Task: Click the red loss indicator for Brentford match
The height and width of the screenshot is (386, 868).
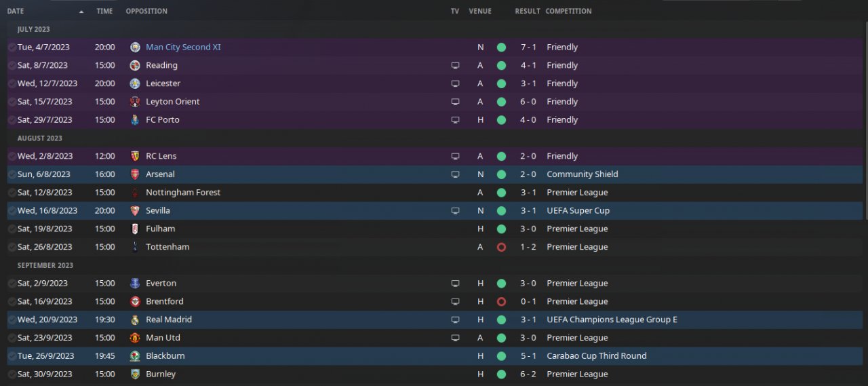Action: coord(501,302)
